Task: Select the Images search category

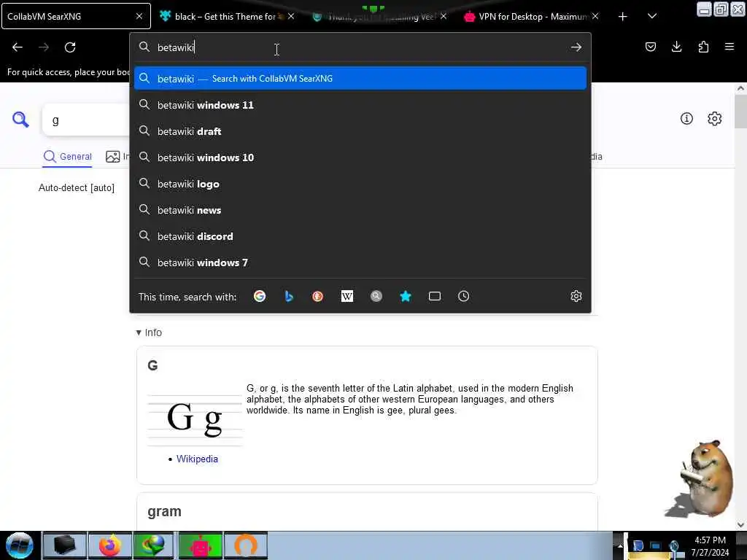Action: [x=117, y=157]
